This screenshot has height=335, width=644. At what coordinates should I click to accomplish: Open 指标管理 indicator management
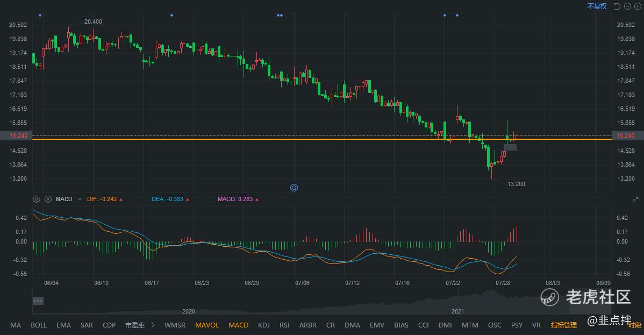click(x=564, y=325)
